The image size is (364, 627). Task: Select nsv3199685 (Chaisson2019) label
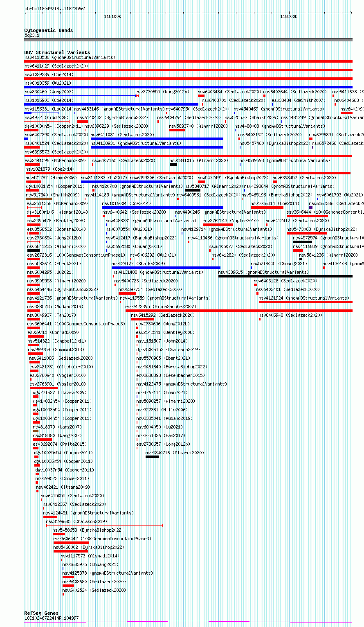pos(77,521)
